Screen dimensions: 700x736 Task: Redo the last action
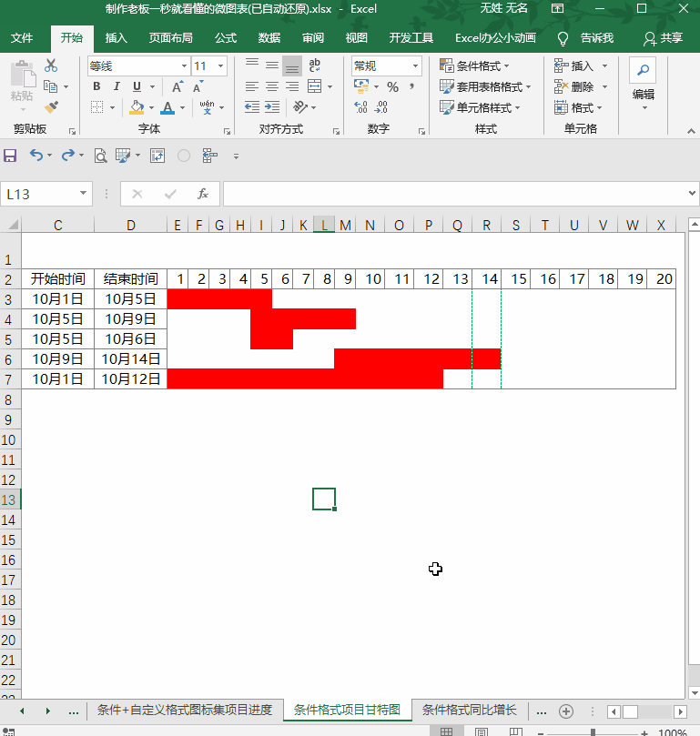point(68,155)
